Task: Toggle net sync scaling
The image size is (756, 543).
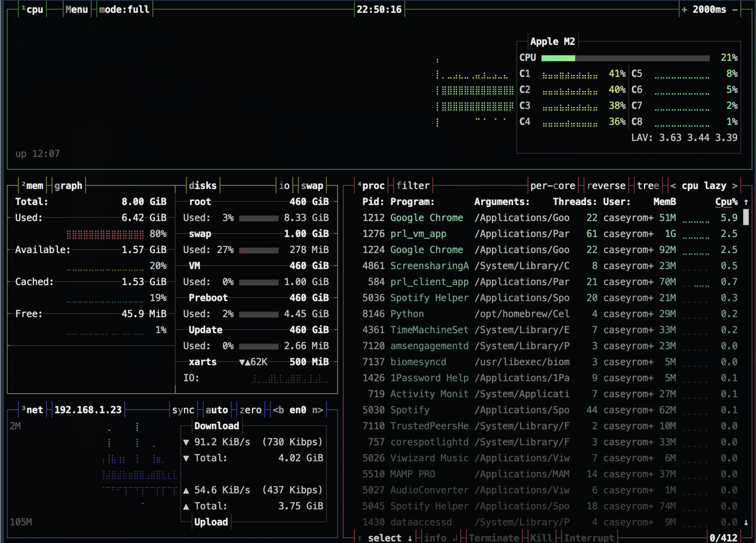Action: (183, 410)
